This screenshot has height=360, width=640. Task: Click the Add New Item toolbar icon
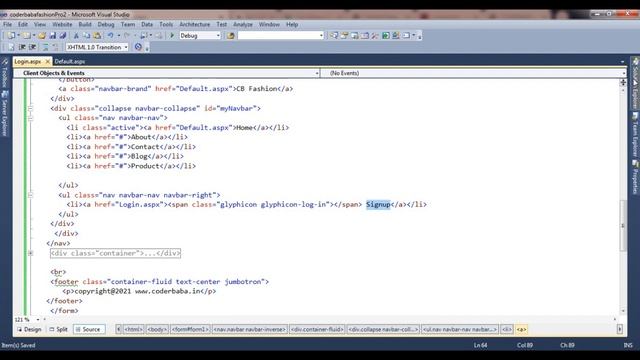coord(26,36)
